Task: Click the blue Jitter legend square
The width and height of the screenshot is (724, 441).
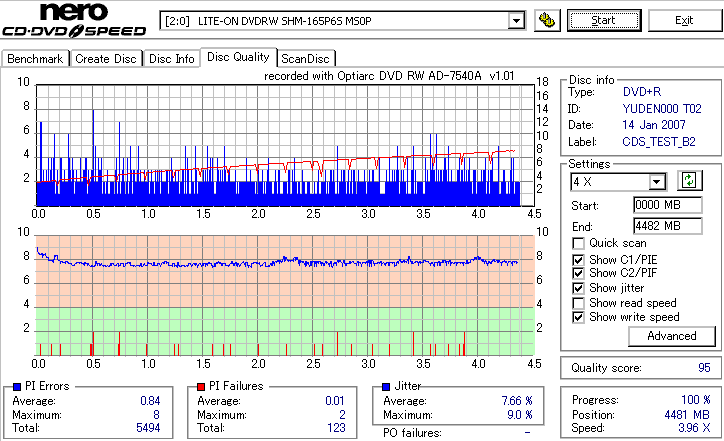Action: pos(386,387)
